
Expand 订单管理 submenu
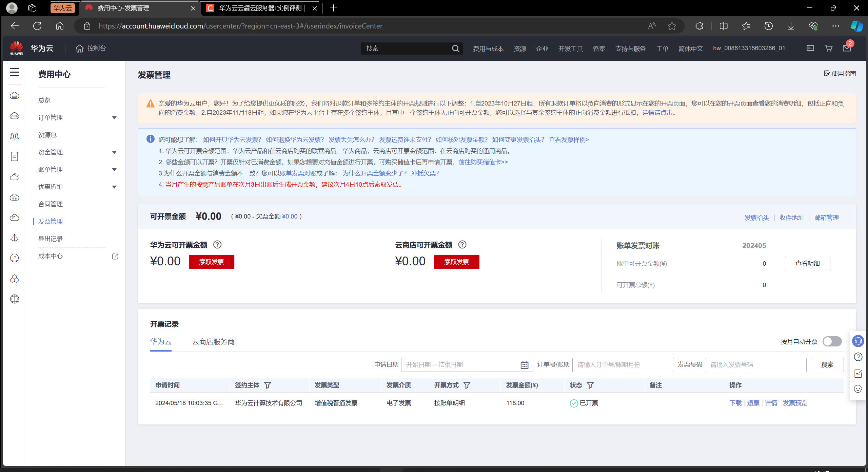114,118
